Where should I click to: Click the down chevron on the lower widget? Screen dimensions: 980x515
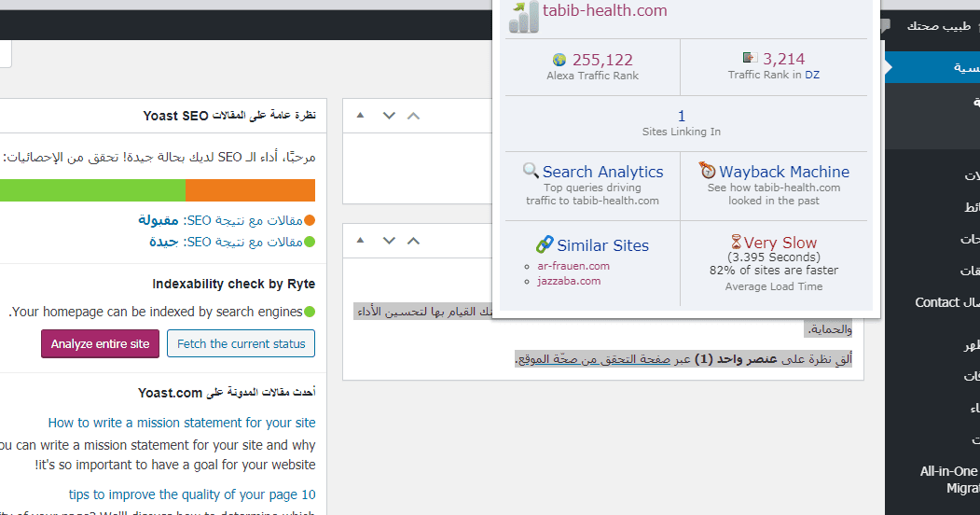click(390, 242)
